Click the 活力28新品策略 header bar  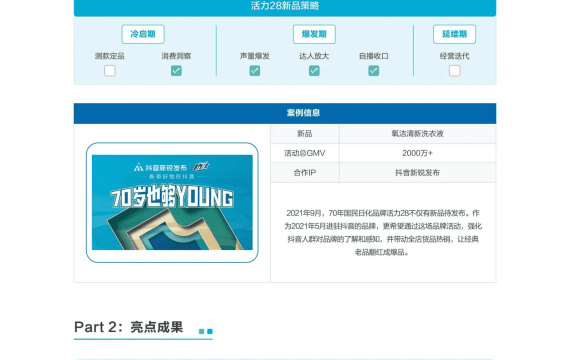point(285,7)
